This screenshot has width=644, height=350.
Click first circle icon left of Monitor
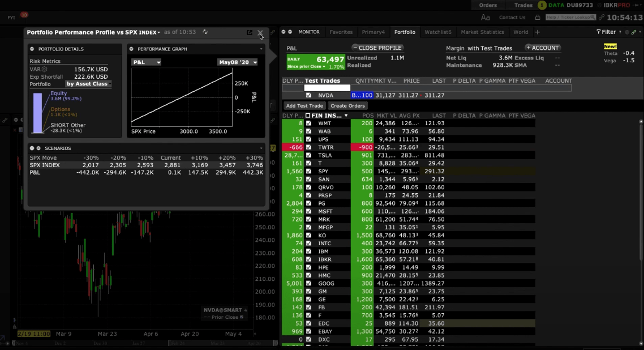[x=284, y=32]
